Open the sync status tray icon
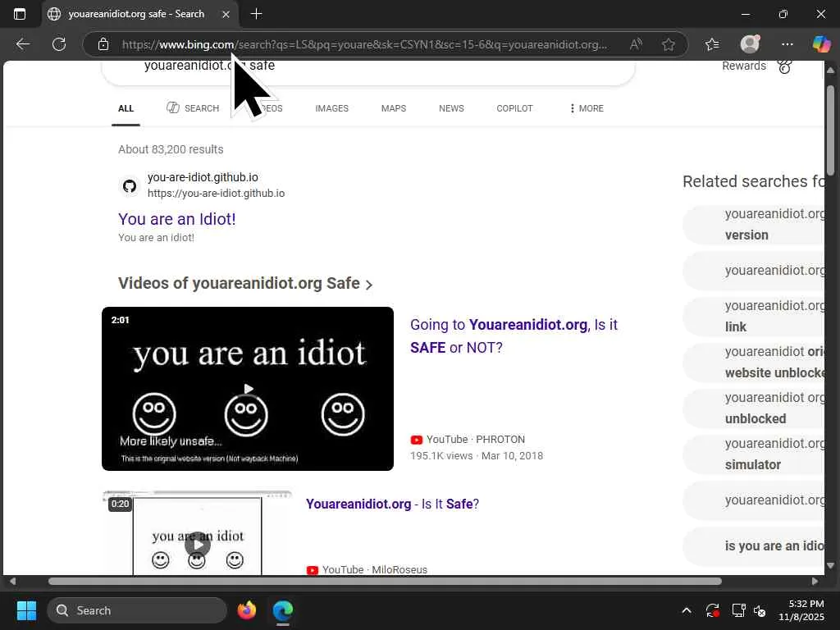Image resolution: width=840 pixels, height=630 pixels. click(713, 610)
